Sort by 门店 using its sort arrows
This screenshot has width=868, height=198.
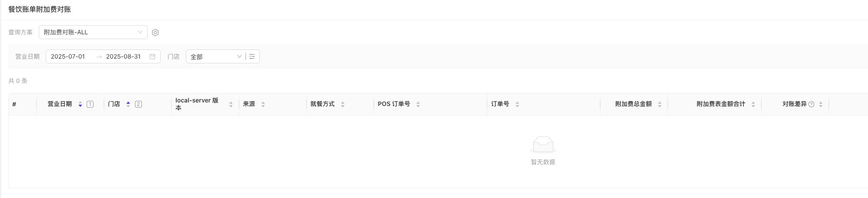128,104
